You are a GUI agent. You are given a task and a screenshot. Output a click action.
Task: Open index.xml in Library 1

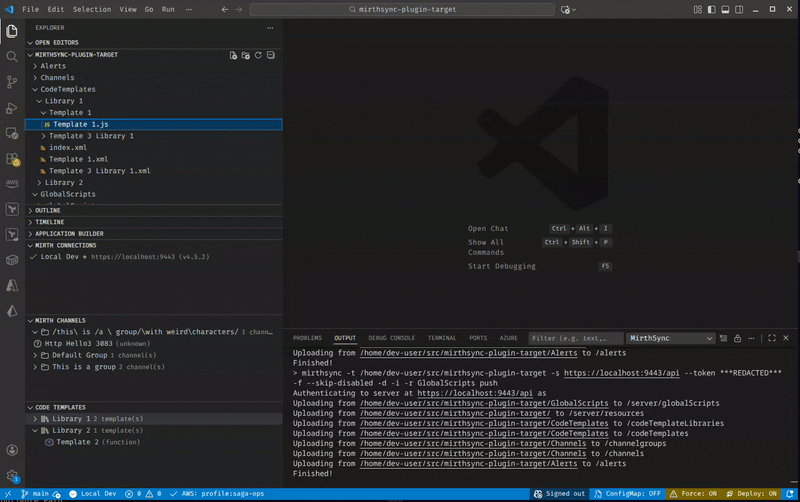click(x=154, y=147)
